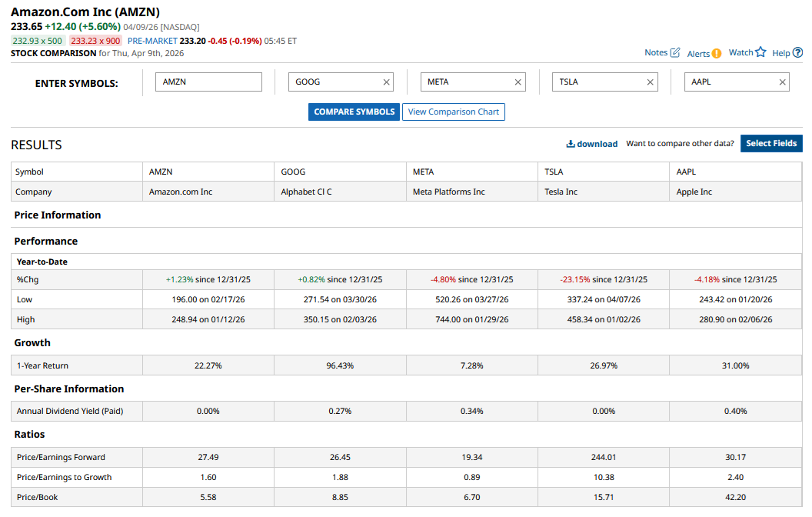
Task: Clear the AAPL symbol with X
Action: click(783, 82)
